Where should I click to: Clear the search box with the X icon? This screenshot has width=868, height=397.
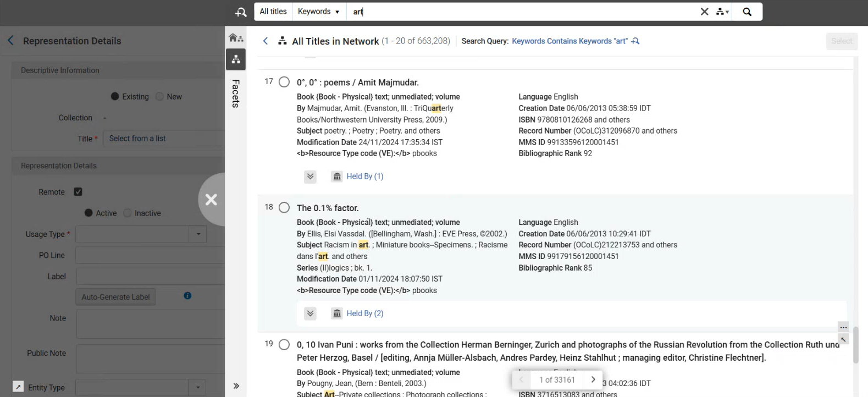point(704,12)
